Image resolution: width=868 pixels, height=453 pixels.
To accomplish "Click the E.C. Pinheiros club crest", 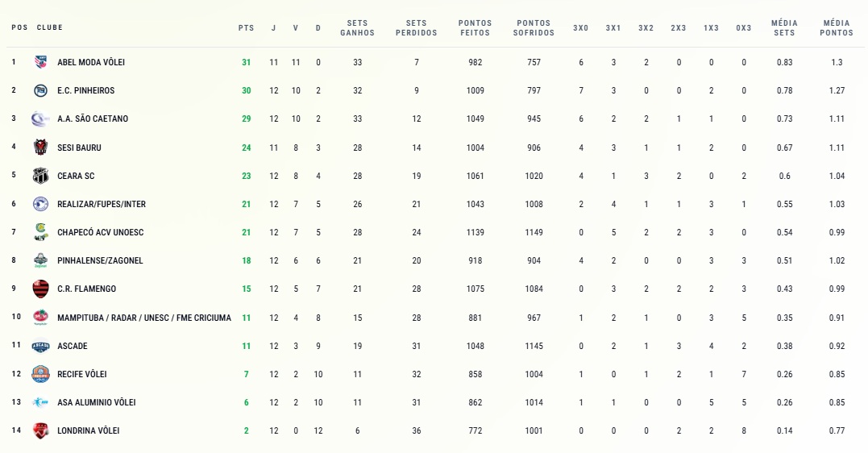I will 40,90.
